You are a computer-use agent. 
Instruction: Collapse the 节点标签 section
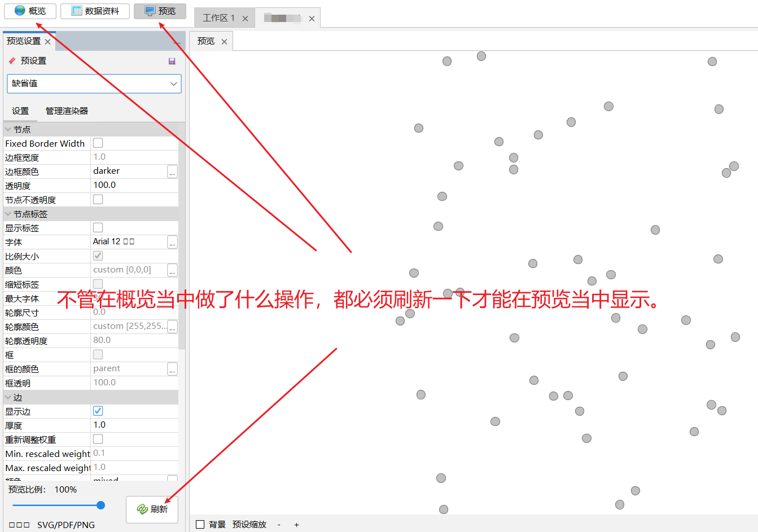pyautogui.click(x=8, y=213)
